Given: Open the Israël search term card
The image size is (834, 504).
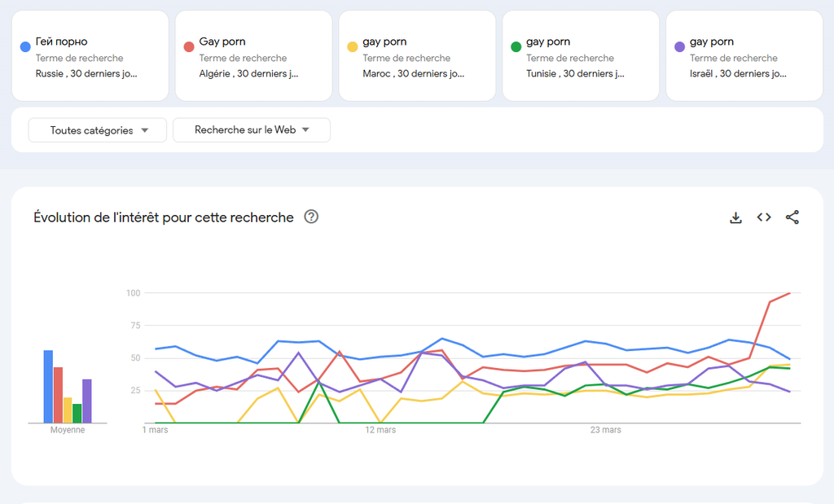Looking at the screenshot, I should 744,57.
